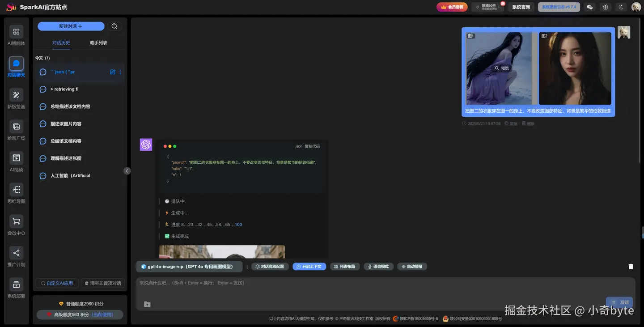Collapse the conversation sidebar arrow
Screen dimensions: 644x327
[127, 171]
